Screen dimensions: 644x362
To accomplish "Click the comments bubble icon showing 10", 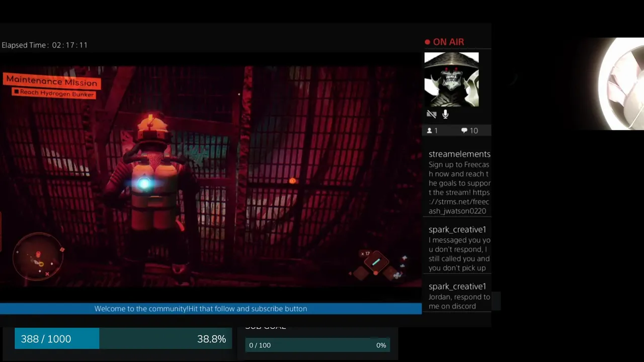I will pyautogui.click(x=464, y=131).
